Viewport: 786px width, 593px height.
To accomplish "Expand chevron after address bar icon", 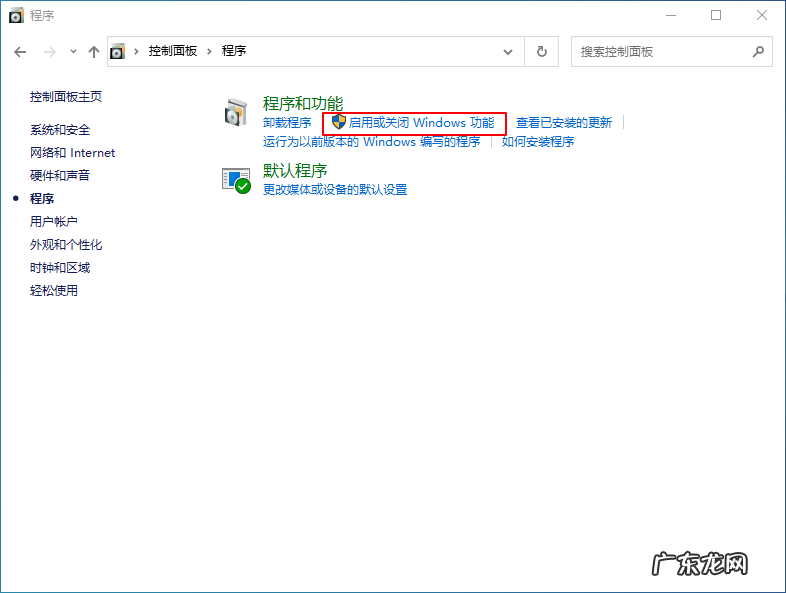I will [136, 51].
